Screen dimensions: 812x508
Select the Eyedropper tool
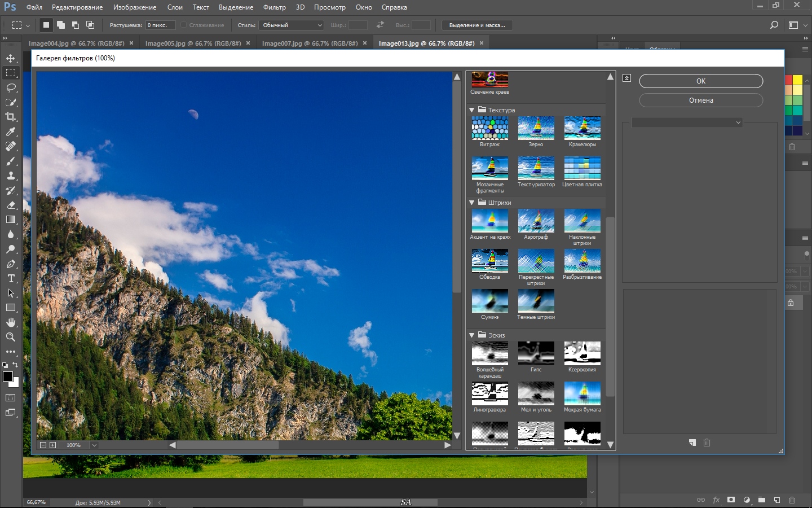point(11,132)
